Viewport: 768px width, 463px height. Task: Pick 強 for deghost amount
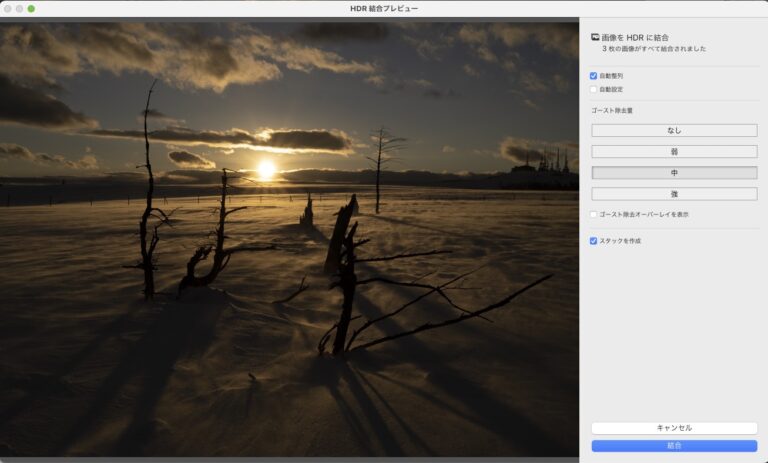[674, 194]
